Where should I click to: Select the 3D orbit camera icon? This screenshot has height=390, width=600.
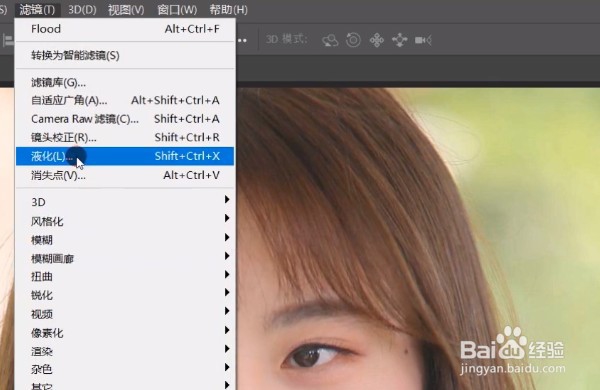click(330, 40)
